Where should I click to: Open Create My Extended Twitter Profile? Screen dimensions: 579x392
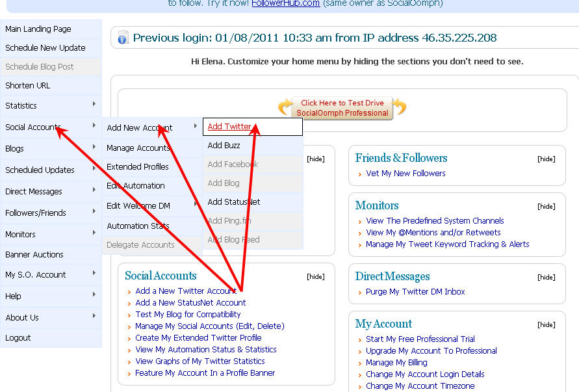pyautogui.click(x=198, y=337)
